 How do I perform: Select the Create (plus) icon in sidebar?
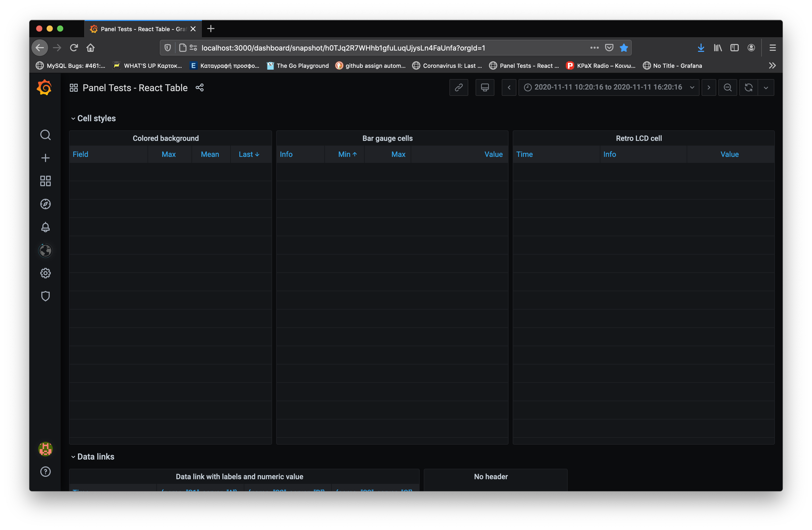pos(45,158)
